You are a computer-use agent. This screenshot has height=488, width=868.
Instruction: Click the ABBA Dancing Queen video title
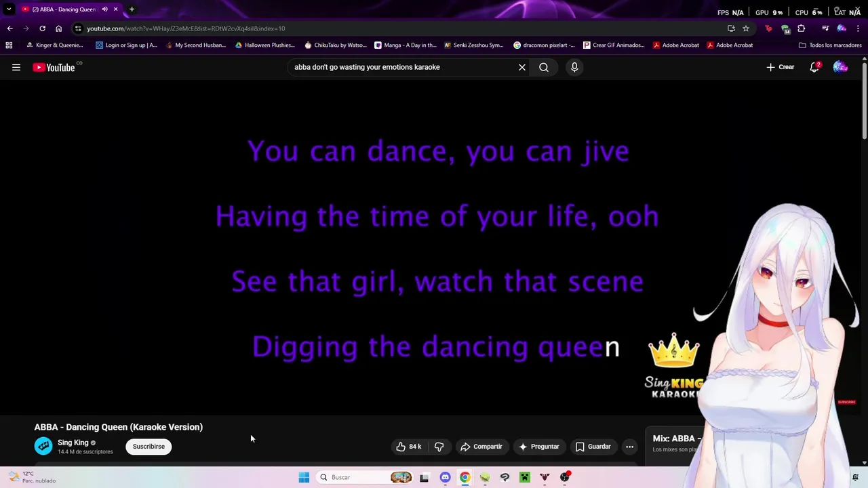click(119, 427)
